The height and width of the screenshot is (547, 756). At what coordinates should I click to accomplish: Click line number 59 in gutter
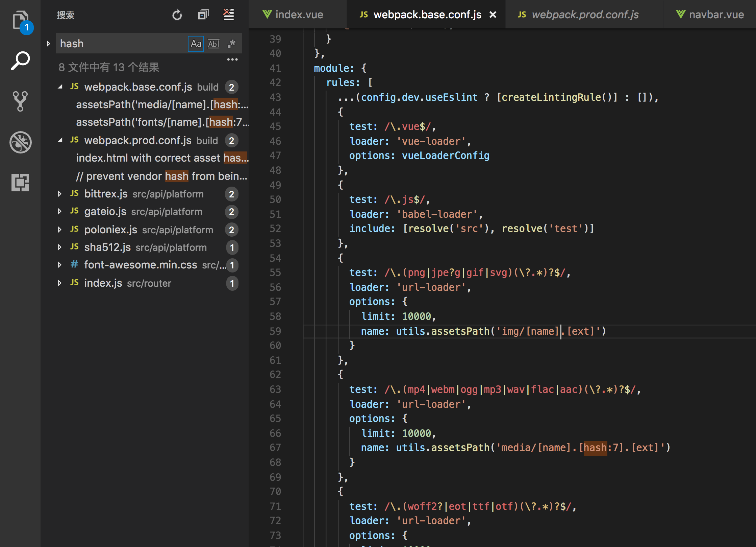[275, 331]
